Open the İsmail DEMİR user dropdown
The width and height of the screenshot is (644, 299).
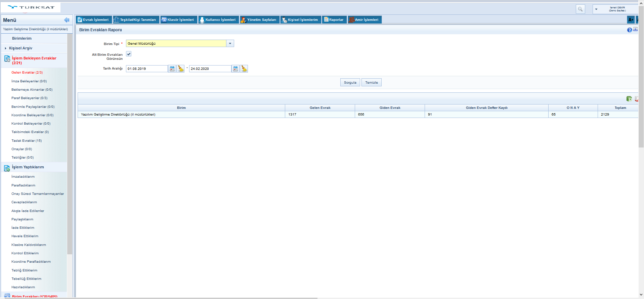[x=596, y=9]
